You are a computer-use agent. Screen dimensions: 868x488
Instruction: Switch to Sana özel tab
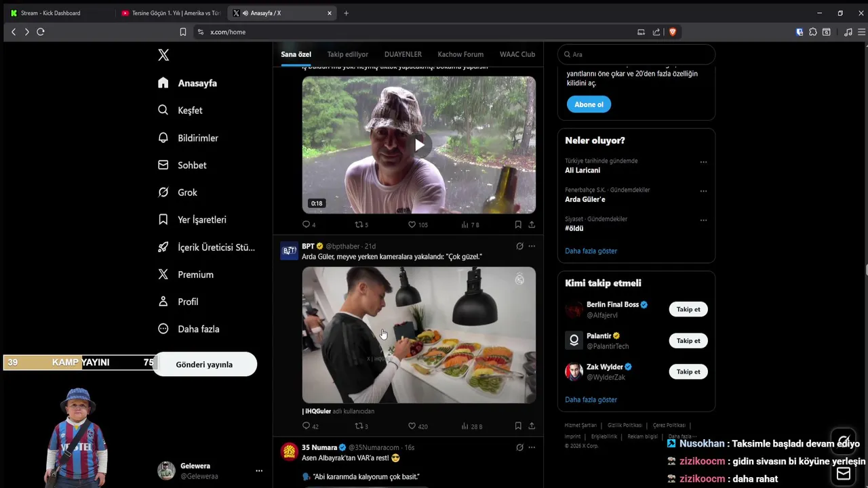pyautogui.click(x=296, y=54)
